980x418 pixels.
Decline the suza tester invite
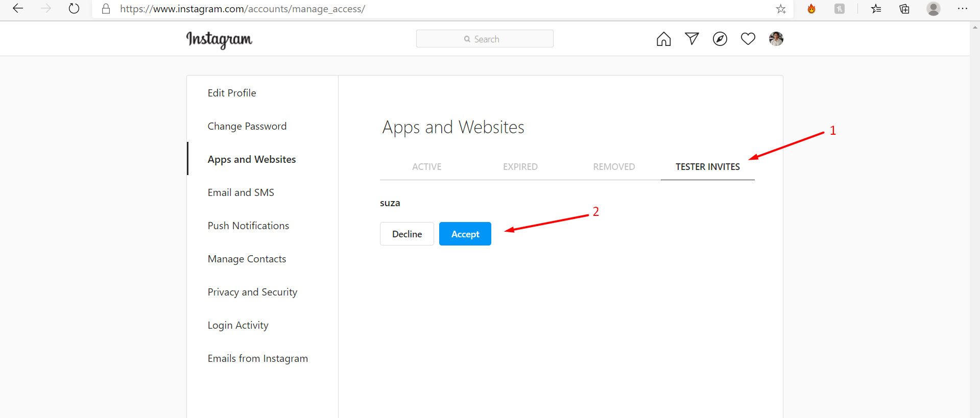coord(407,234)
